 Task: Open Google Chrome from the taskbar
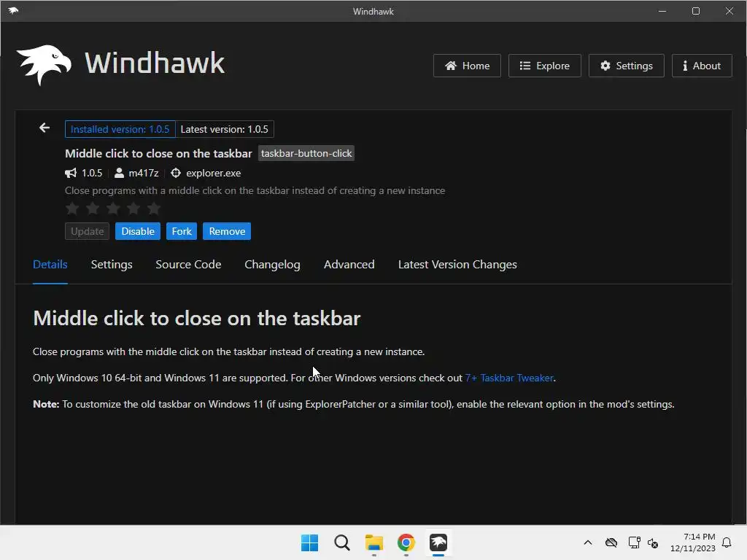click(406, 542)
